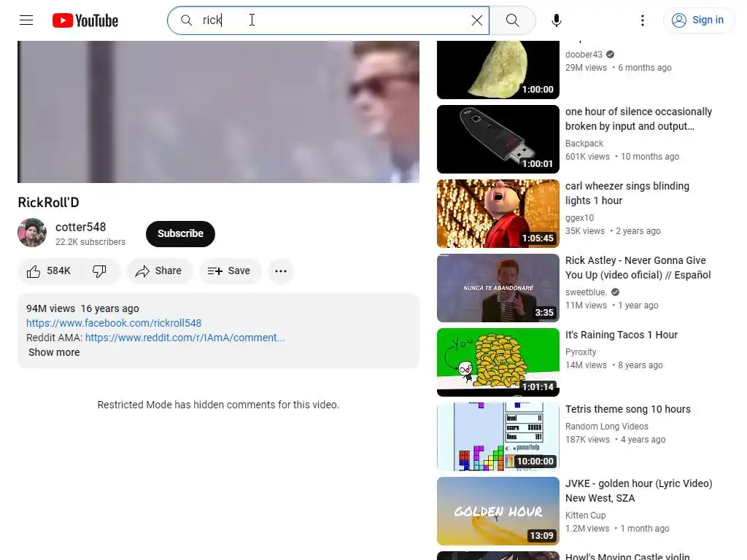747x560 pixels.
Task: Subscribe to cotter548
Action: [180, 234]
